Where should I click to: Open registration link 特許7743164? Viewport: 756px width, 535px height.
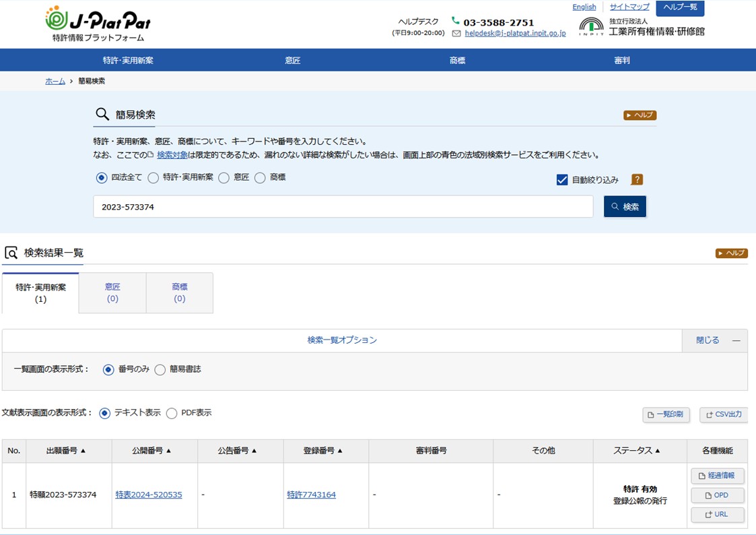[311, 495]
